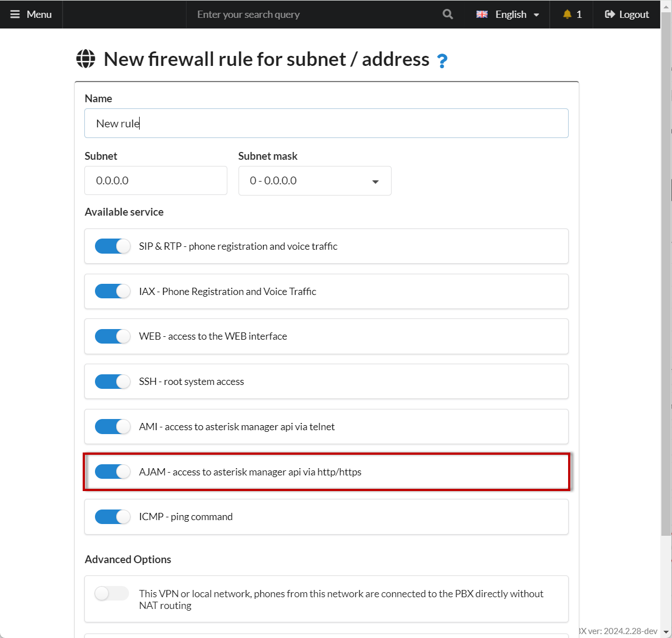Focus the Subnet address input

(155, 180)
